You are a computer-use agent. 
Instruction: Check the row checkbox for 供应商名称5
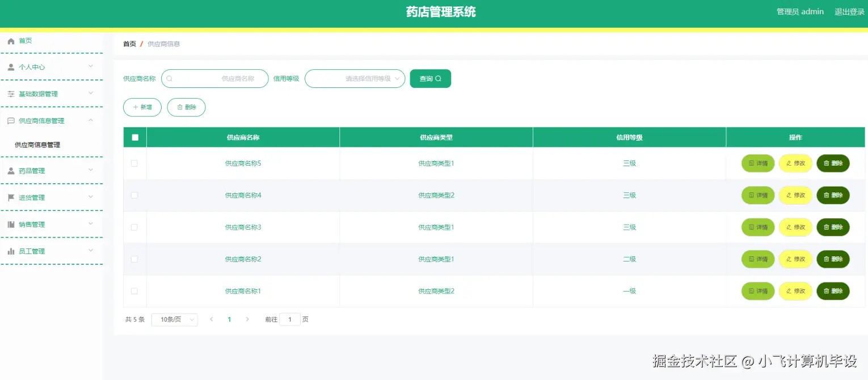(x=134, y=163)
